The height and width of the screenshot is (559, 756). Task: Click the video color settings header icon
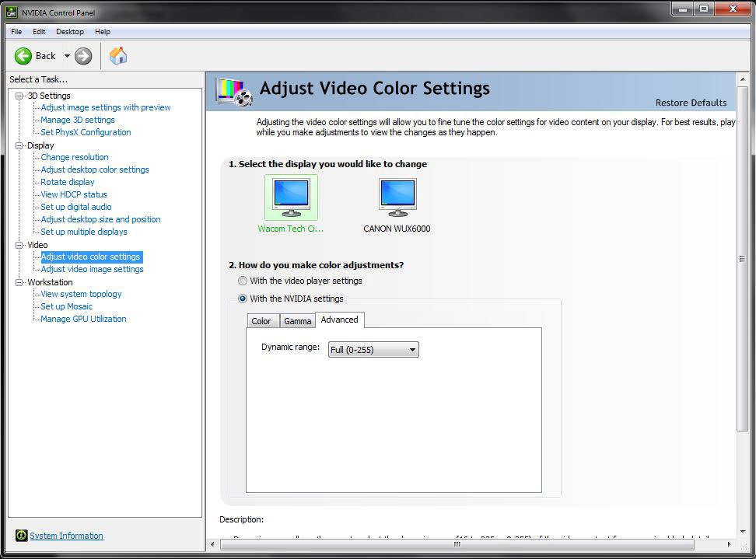[x=234, y=92]
